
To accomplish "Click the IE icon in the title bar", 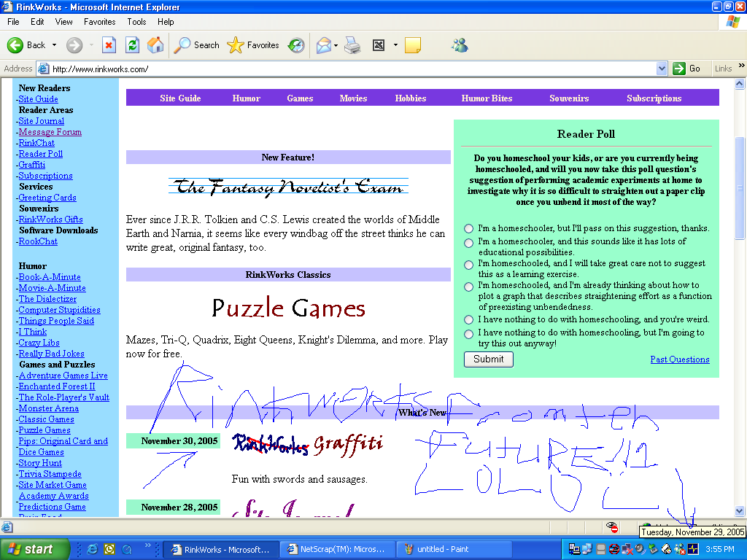I will pyautogui.click(x=7, y=7).
